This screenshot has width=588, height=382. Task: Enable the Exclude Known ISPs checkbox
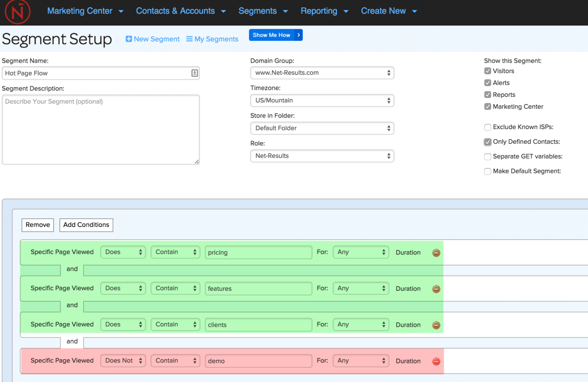[x=487, y=127]
